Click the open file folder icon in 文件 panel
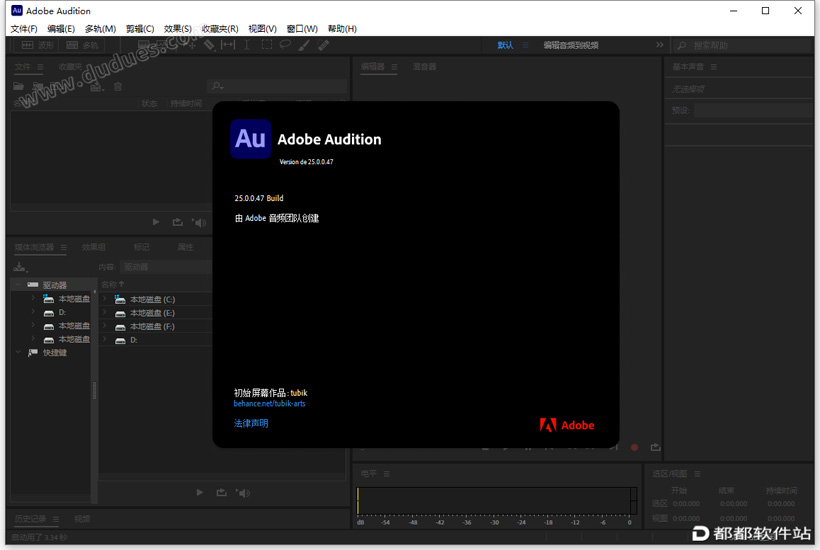This screenshot has height=550, width=820. 18,86
